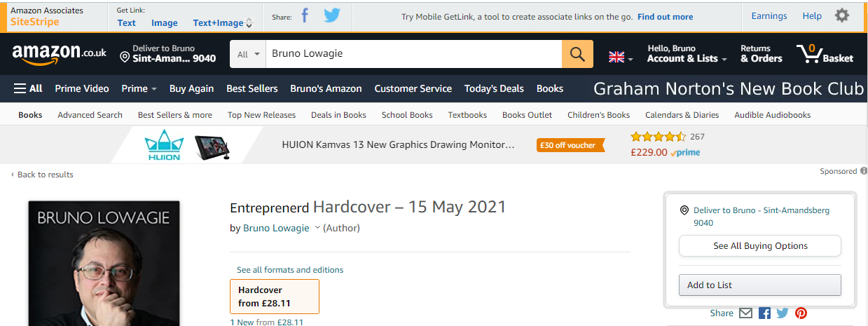Open Advanced Search
The image size is (868, 326).
90,115
